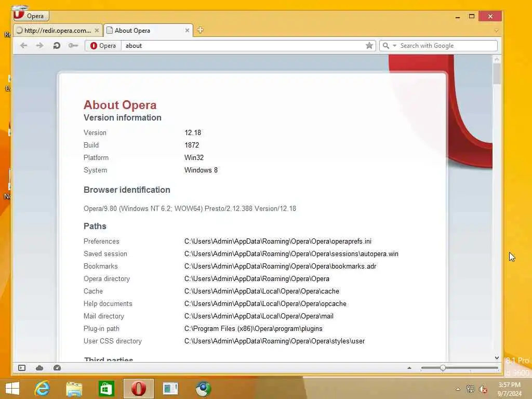Image resolution: width=532 pixels, height=399 pixels.
Task: Go forward to next page
Action: pos(39,46)
